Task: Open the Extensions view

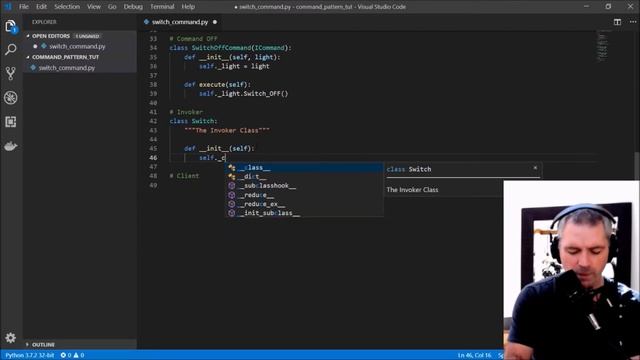Action: 11,122
